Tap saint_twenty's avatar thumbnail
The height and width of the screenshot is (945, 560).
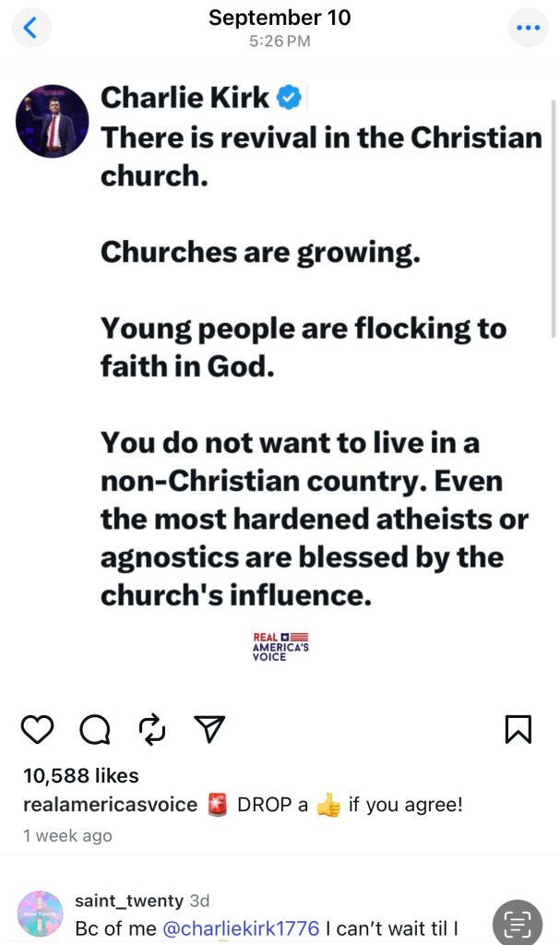(40, 914)
